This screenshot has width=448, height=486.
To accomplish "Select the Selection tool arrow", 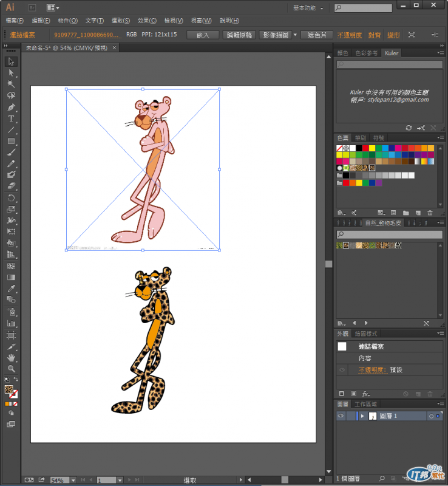I will (11, 61).
